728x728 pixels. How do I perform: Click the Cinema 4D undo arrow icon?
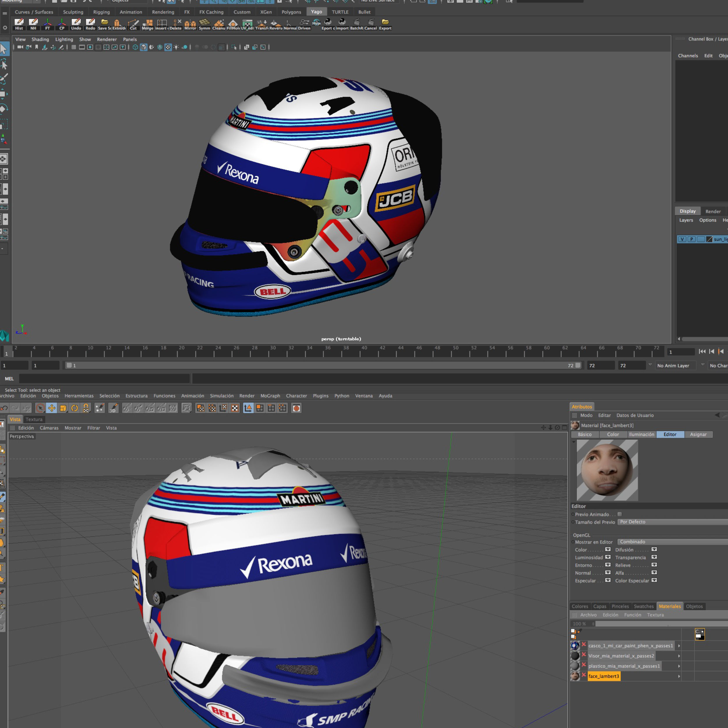[4, 408]
